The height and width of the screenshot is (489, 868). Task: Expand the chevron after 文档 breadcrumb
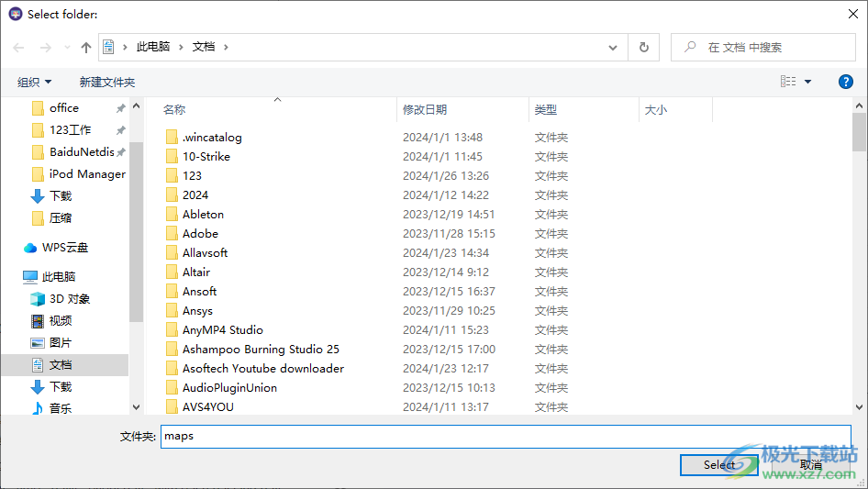click(226, 47)
